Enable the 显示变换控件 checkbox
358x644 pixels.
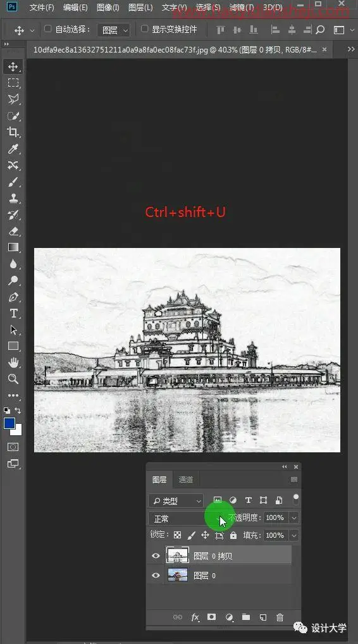point(144,28)
